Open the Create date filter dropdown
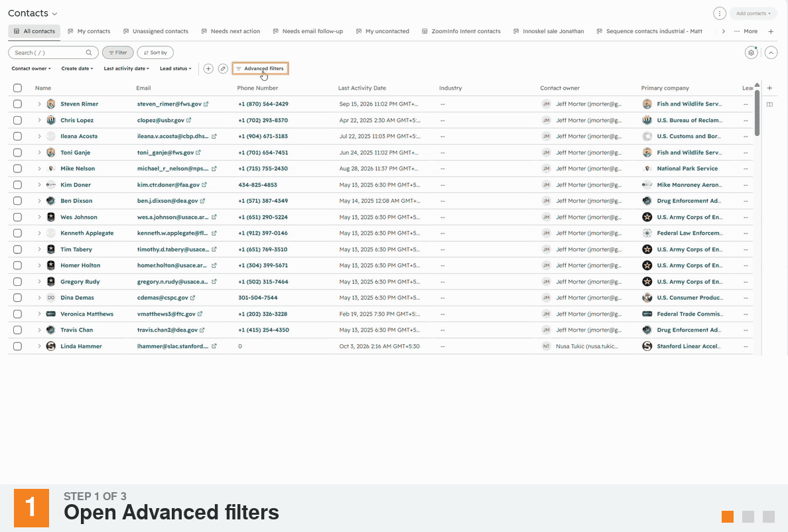The height and width of the screenshot is (532, 788). [77, 69]
